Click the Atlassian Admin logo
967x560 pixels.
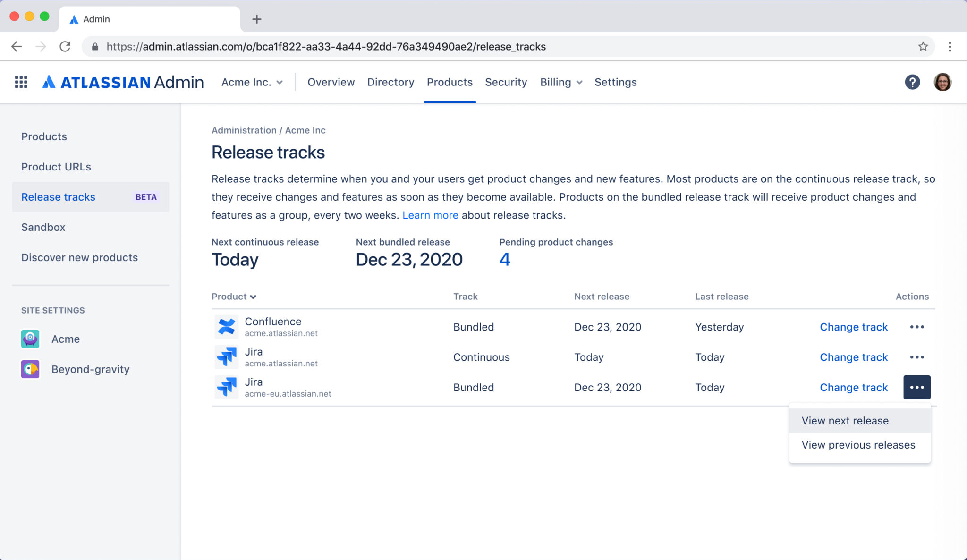(124, 82)
